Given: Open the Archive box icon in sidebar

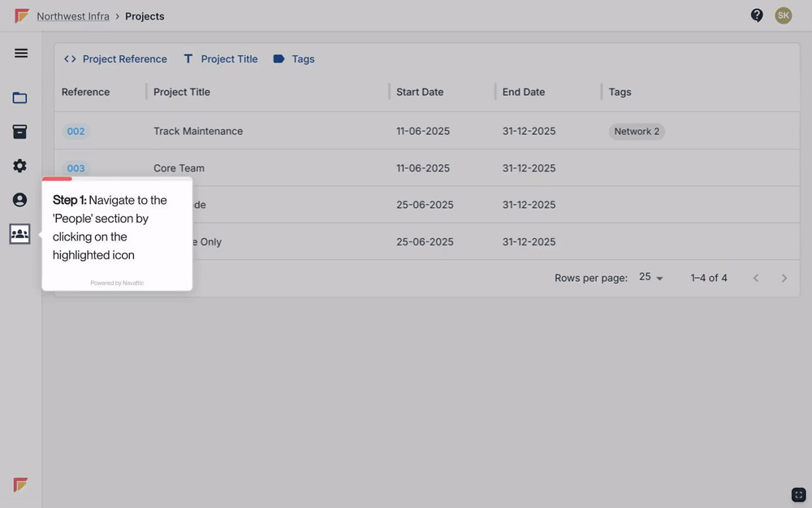Looking at the screenshot, I should (19, 132).
